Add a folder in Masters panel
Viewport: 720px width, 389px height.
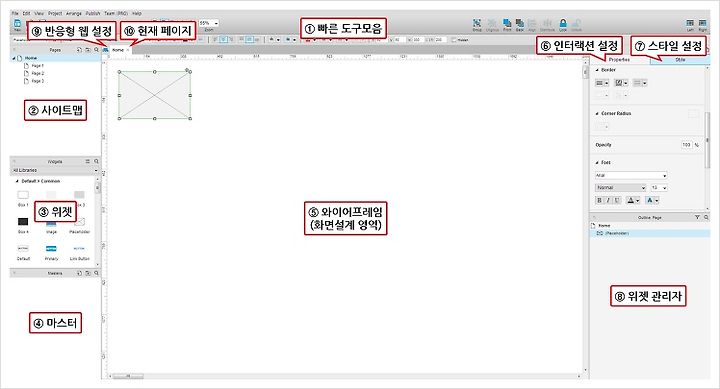pyautogui.click(x=88, y=273)
